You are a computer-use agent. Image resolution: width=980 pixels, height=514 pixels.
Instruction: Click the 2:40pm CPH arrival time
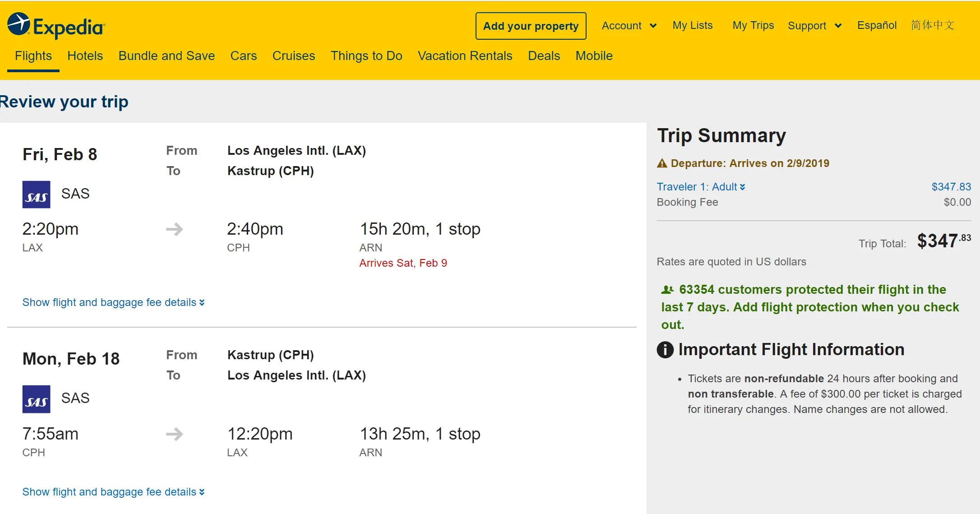point(255,229)
